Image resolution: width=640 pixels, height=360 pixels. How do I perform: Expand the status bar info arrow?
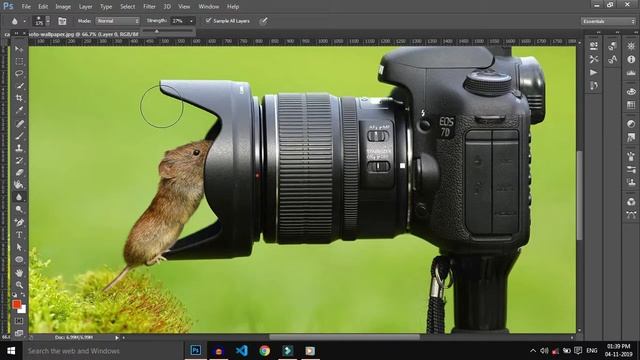117,338
